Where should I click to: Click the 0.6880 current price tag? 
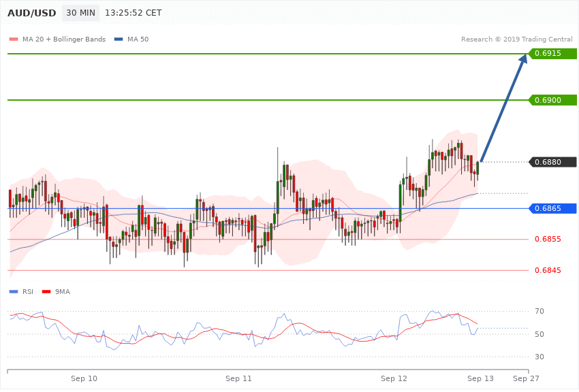[552, 162]
